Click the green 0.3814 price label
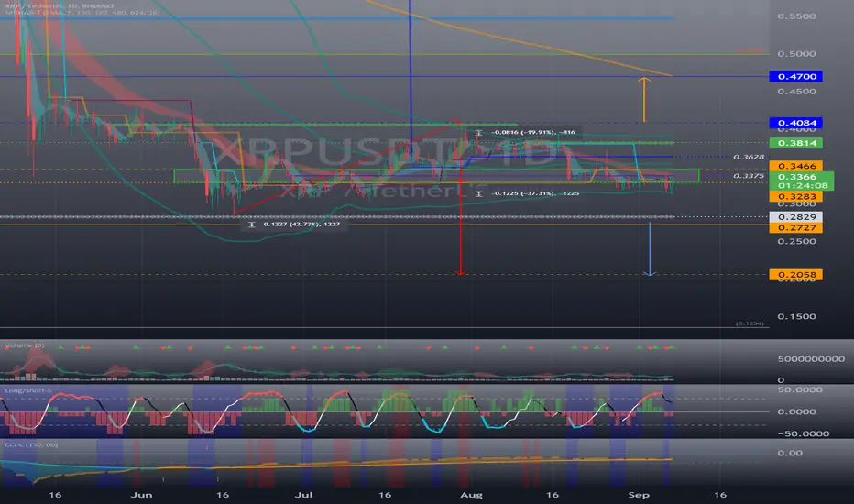 (x=795, y=143)
